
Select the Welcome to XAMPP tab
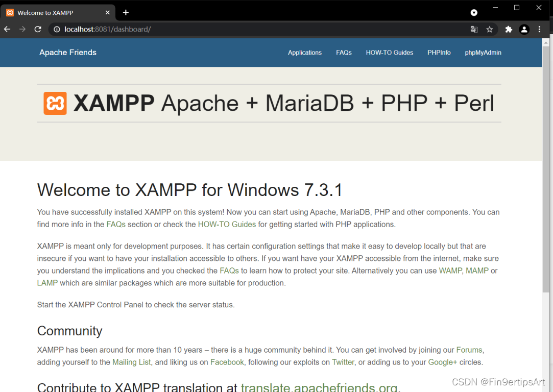coord(58,13)
